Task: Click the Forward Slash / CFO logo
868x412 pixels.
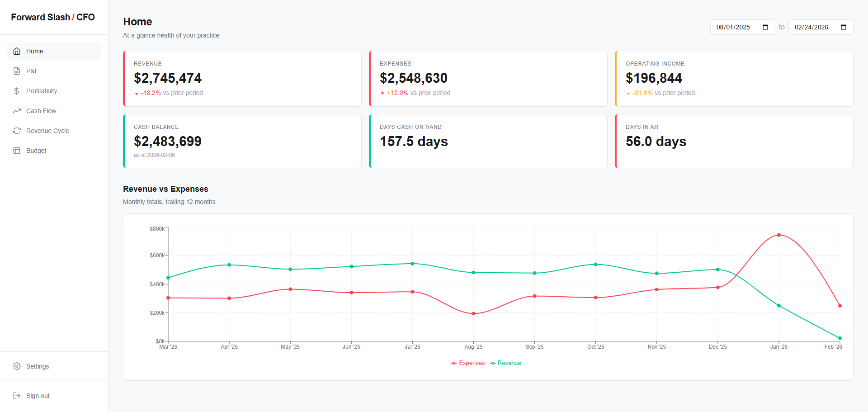Action: 53,17
